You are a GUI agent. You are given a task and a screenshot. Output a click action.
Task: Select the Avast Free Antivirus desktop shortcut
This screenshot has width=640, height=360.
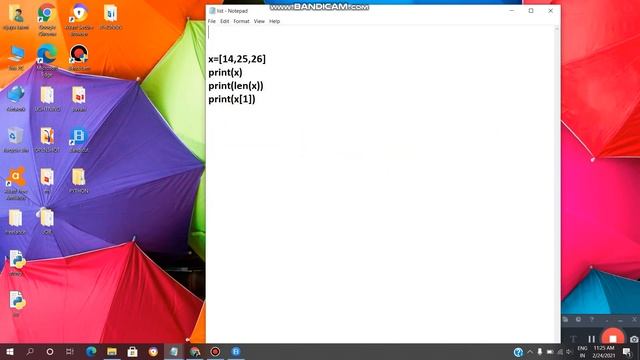click(x=16, y=184)
